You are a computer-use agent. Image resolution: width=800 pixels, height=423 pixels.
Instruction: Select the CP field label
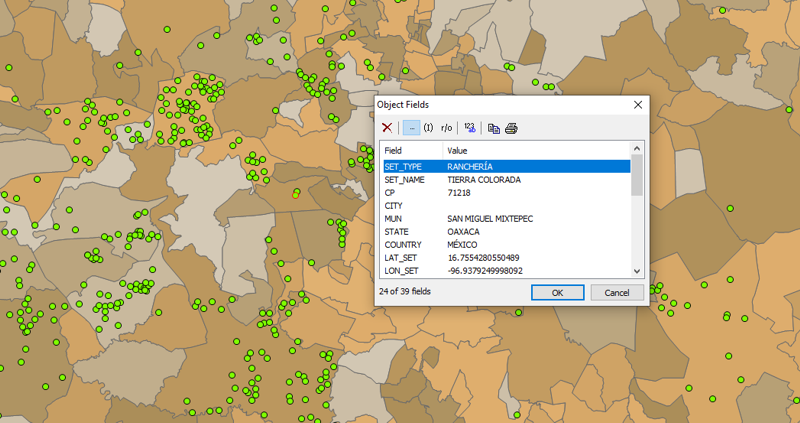tap(389, 193)
